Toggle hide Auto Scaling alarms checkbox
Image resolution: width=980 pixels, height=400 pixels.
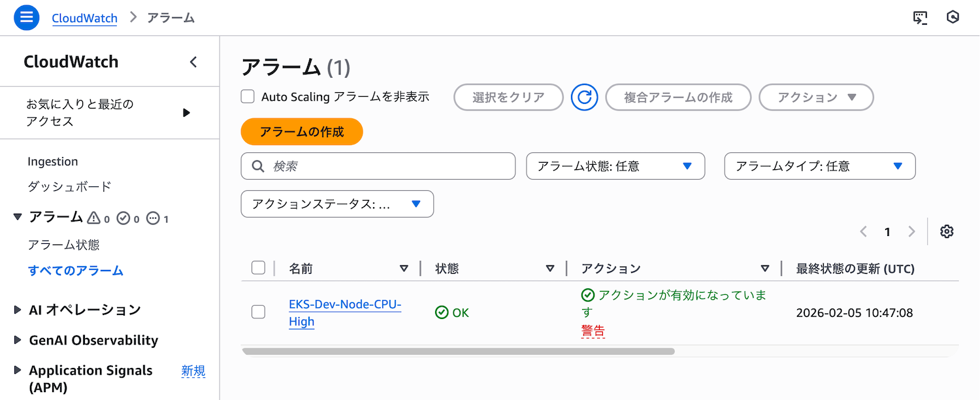248,97
